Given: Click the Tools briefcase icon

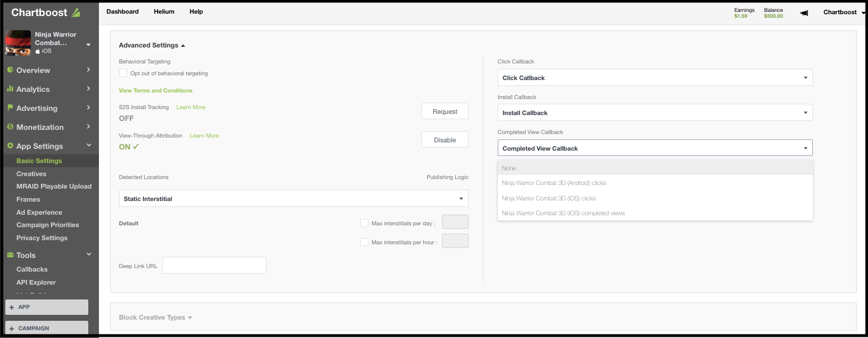Looking at the screenshot, I should [10, 255].
